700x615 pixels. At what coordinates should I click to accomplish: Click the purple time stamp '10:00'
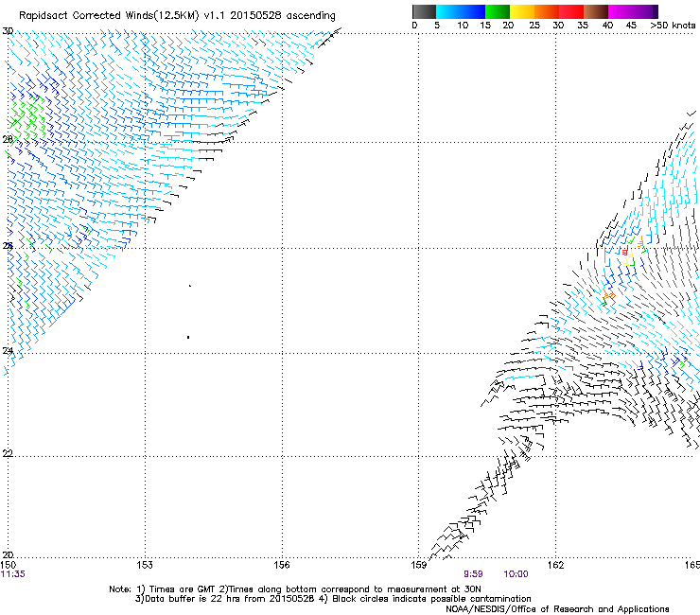tap(516, 574)
